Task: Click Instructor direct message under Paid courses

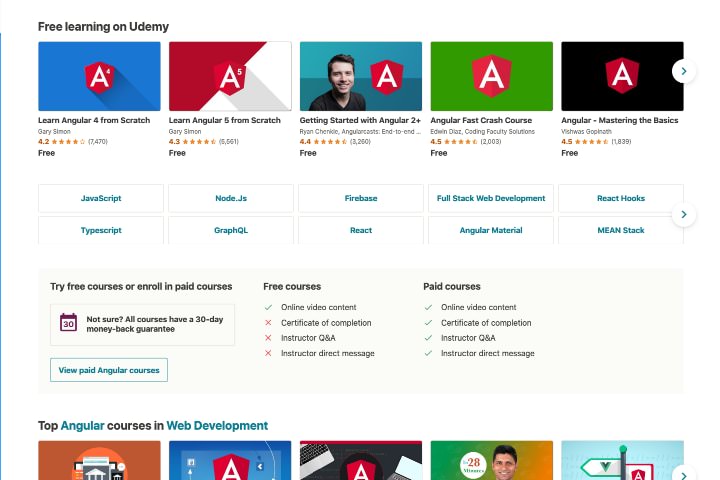Action: 488,353
